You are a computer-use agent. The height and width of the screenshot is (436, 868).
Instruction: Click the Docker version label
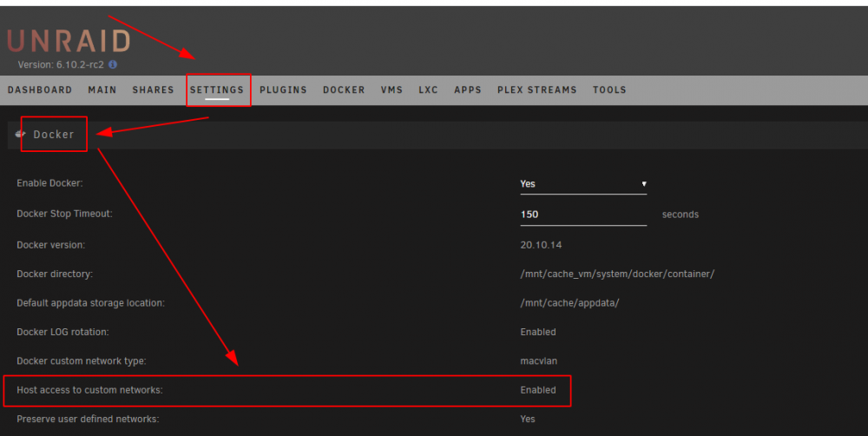pyautogui.click(x=51, y=245)
